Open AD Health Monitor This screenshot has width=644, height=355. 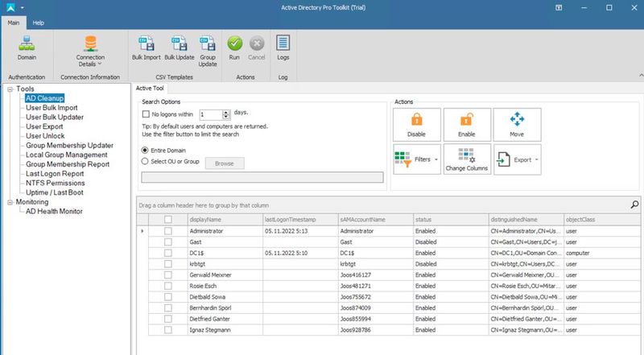(54, 212)
